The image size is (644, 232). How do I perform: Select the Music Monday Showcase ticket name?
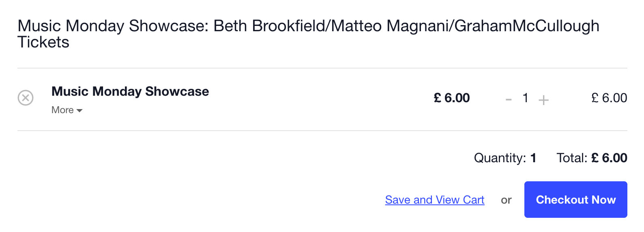click(130, 91)
